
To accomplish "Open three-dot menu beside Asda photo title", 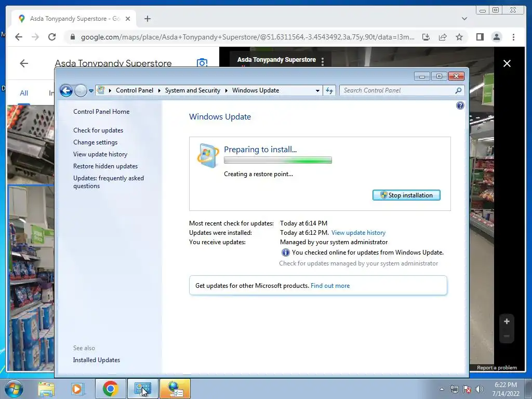I will [322, 62].
